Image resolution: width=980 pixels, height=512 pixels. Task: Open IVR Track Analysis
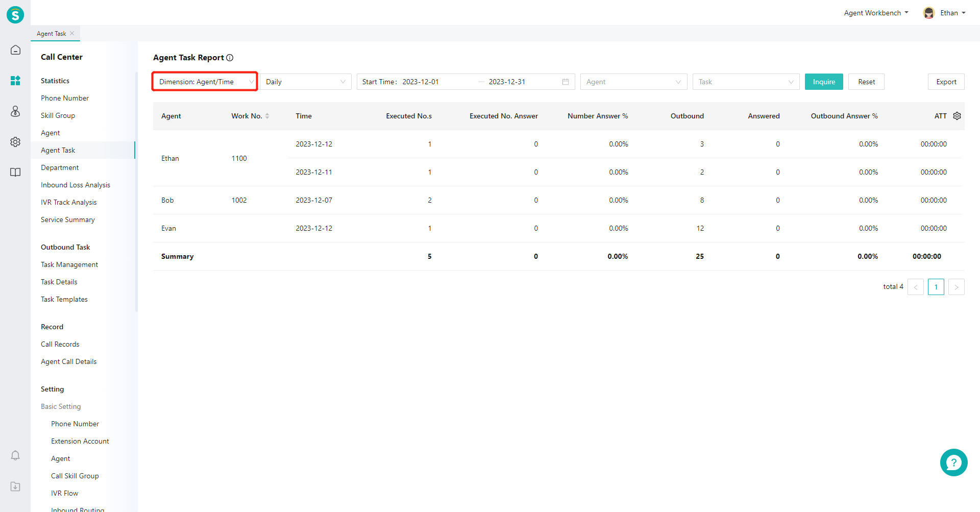click(69, 202)
